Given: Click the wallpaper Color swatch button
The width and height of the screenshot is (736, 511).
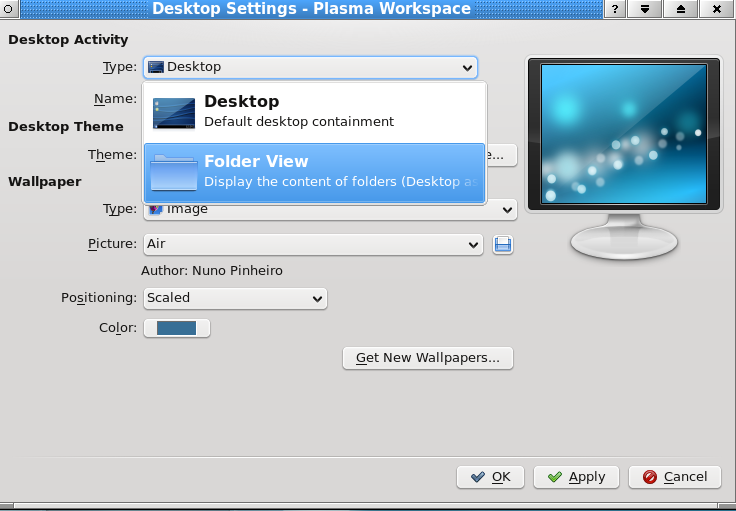Looking at the screenshot, I should (x=177, y=328).
